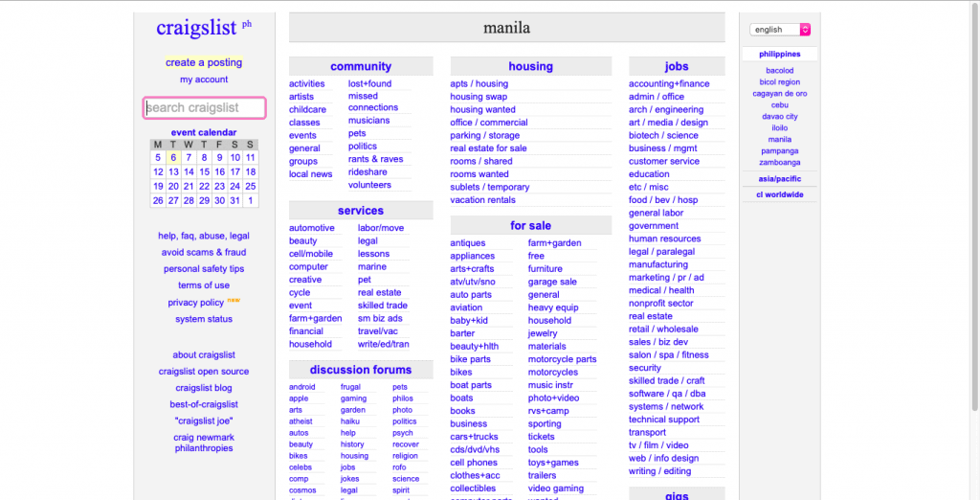Open customer service jobs
Image resolution: width=980 pixels, height=500 pixels.
pos(664,162)
